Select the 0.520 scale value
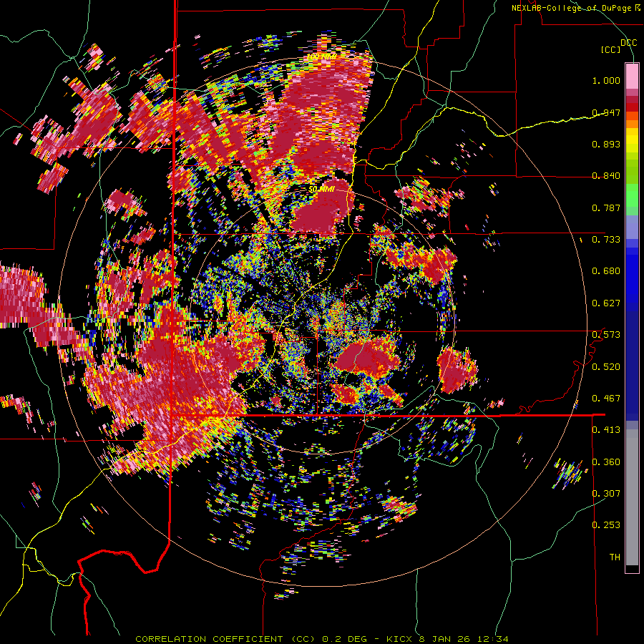The image size is (644, 644). [606, 367]
